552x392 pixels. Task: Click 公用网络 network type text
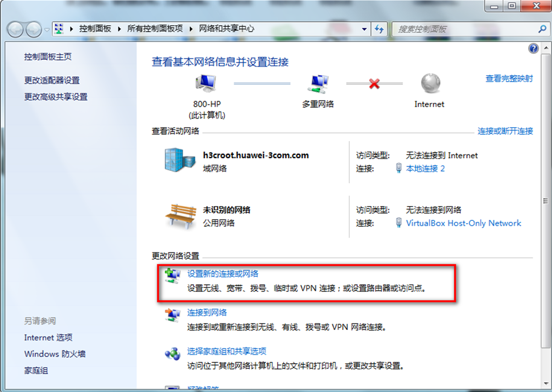(x=219, y=223)
